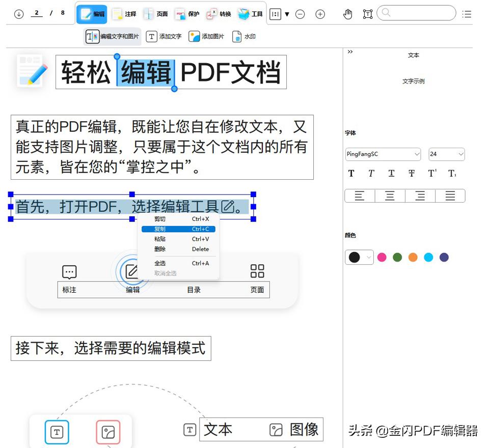
Task: Toggle italic text formatting
Action: [x=371, y=173]
